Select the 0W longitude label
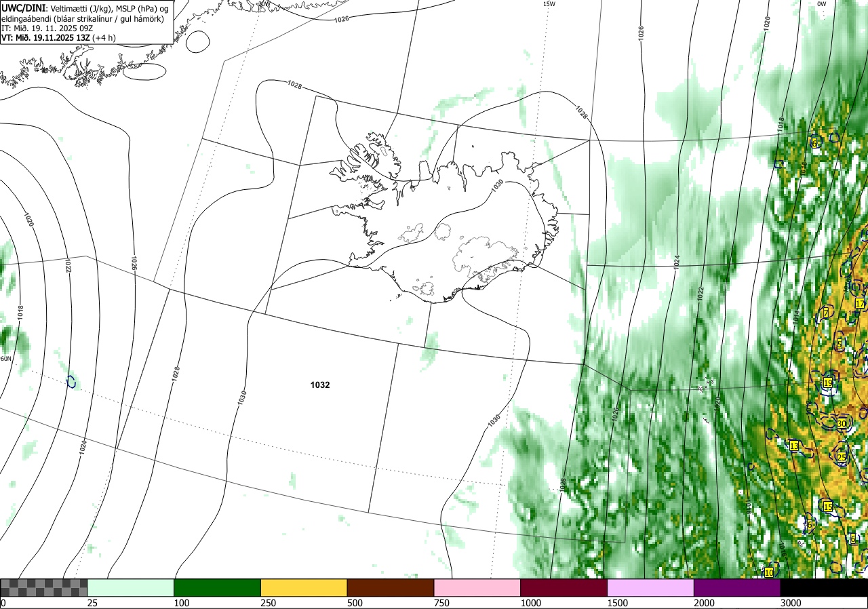The height and width of the screenshot is (609, 868). [821, 4]
